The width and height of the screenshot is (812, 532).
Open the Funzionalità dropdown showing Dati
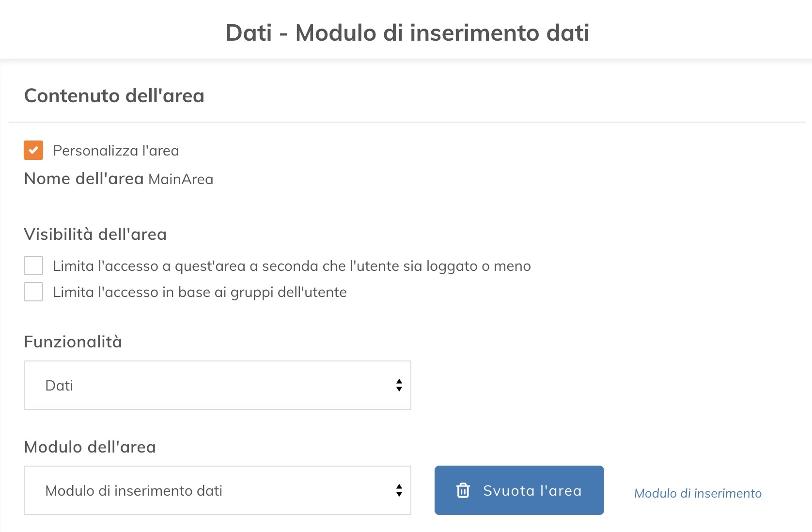(217, 385)
